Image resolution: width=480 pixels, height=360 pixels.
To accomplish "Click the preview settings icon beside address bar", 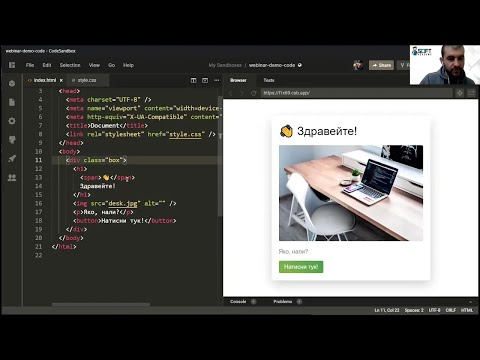I will 460,93.
